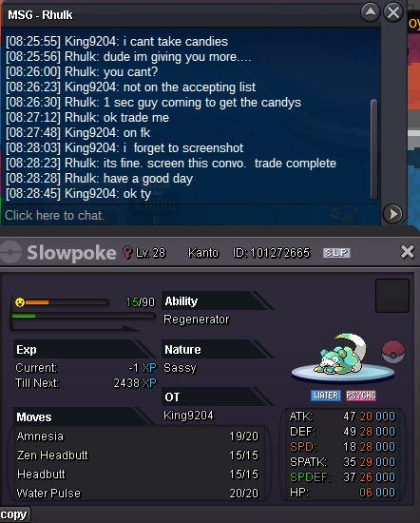The height and width of the screenshot is (523, 420).
Task: Close the MSG - Rhulk chat window
Action: (393, 12)
